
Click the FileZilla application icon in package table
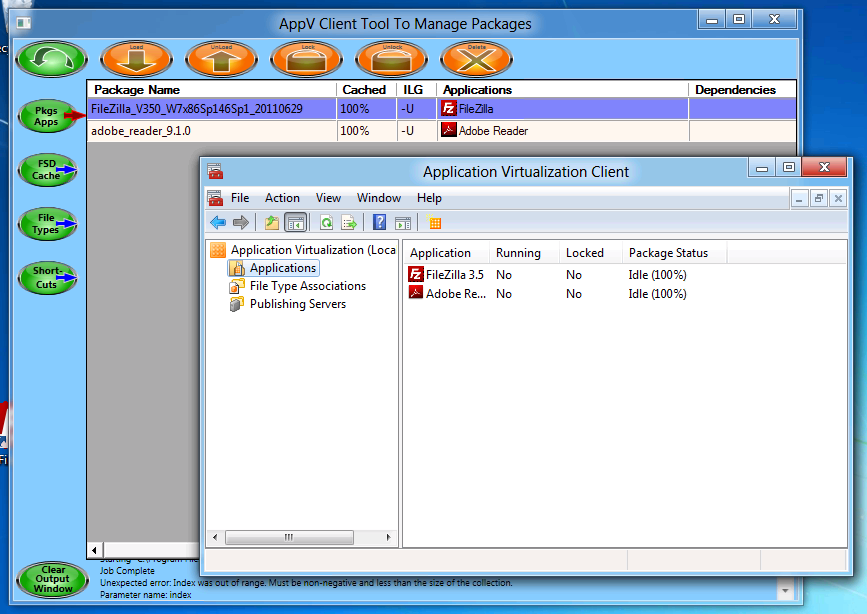448,108
